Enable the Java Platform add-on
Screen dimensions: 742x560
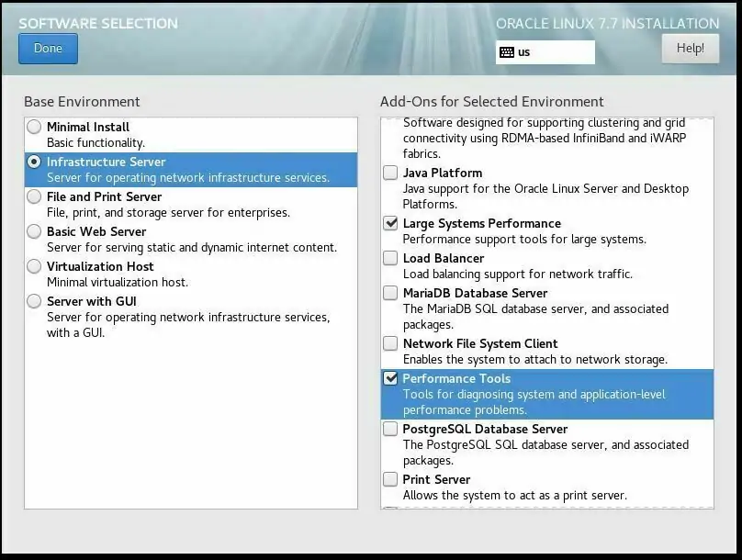(x=391, y=173)
